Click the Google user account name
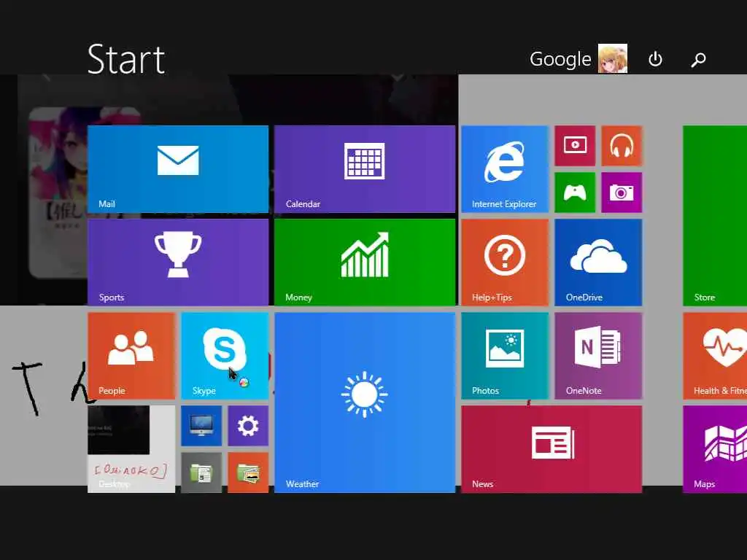Viewport: 747px width, 560px height. tap(560, 59)
